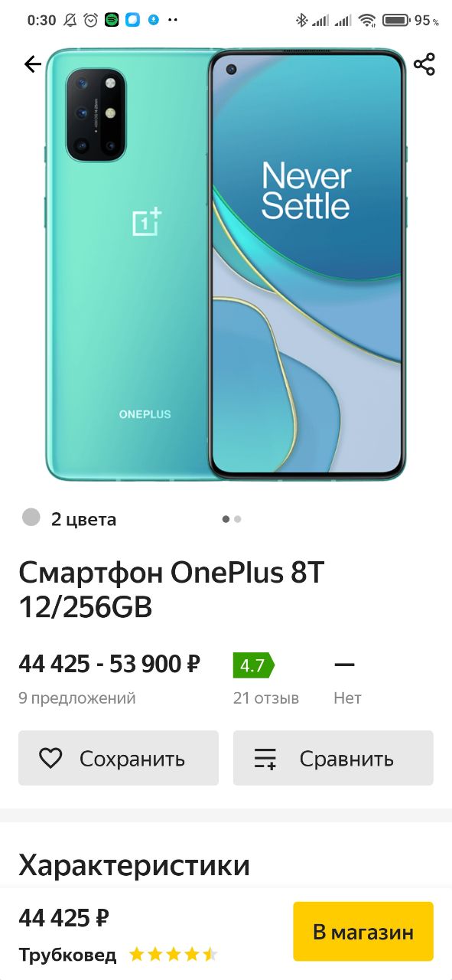Open the 4.7 rating badge
The image size is (452, 980).
click(253, 665)
